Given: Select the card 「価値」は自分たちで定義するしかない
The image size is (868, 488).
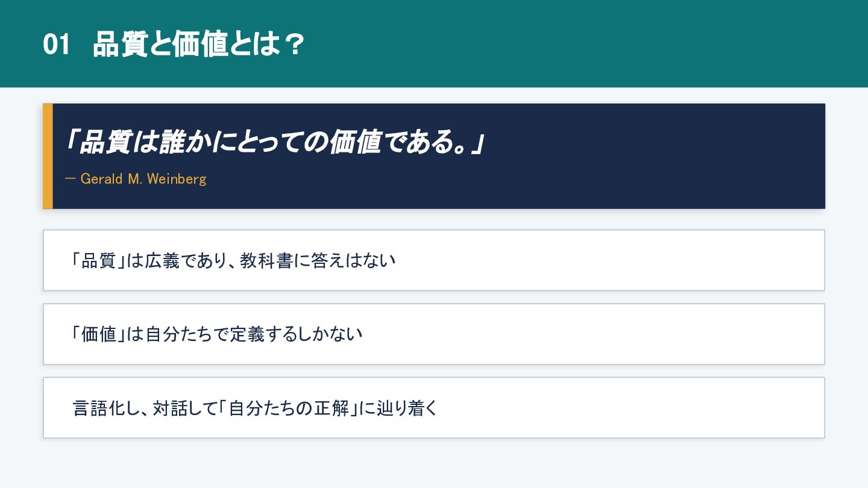Looking at the screenshot, I should [434, 334].
